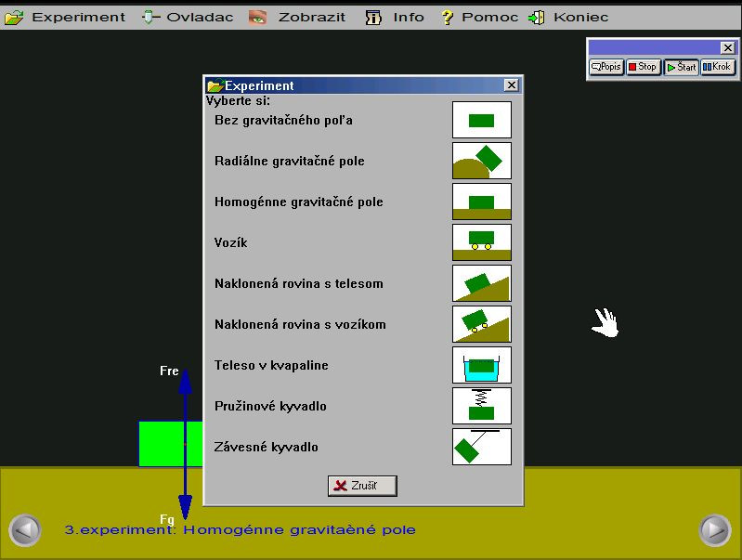Image resolution: width=742 pixels, height=560 pixels.
Task: Select 'Závesné kyvadlo' text
Action: coord(266,448)
